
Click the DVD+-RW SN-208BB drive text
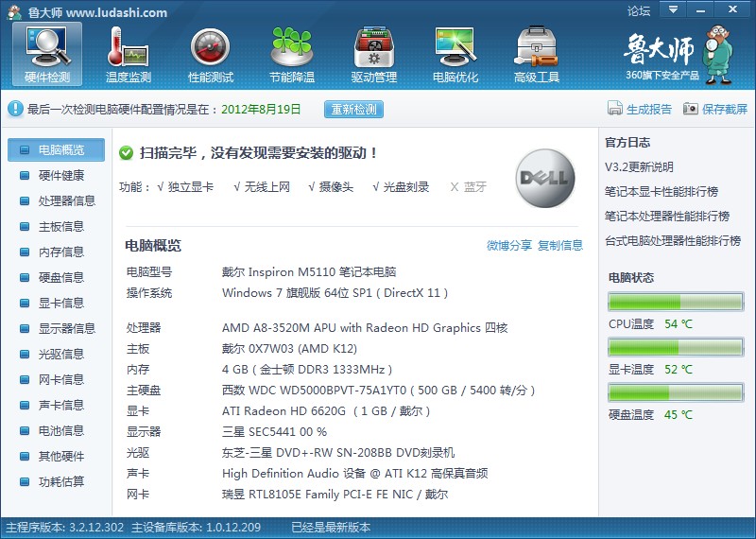(x=338, y=453)
